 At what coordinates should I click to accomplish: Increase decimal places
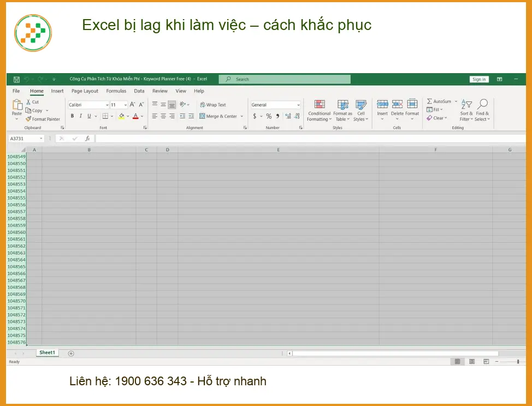(288, 116)
